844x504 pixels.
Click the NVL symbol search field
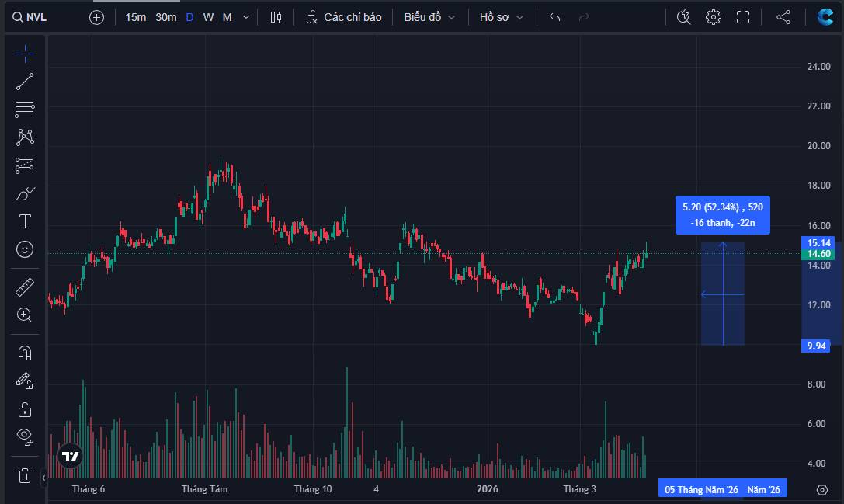(39, 17)
